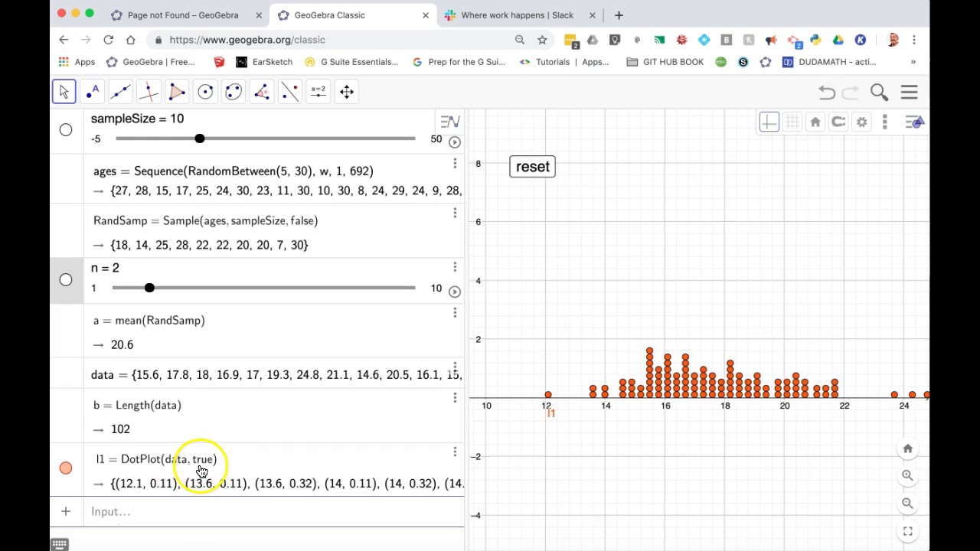This screenshot has width=980, height=551.
Task: Focus the algebra Input field
Action: click(x=276, y=511)
